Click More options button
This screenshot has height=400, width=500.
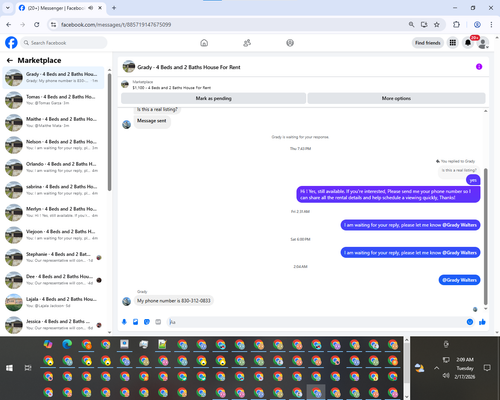(396, 98)
